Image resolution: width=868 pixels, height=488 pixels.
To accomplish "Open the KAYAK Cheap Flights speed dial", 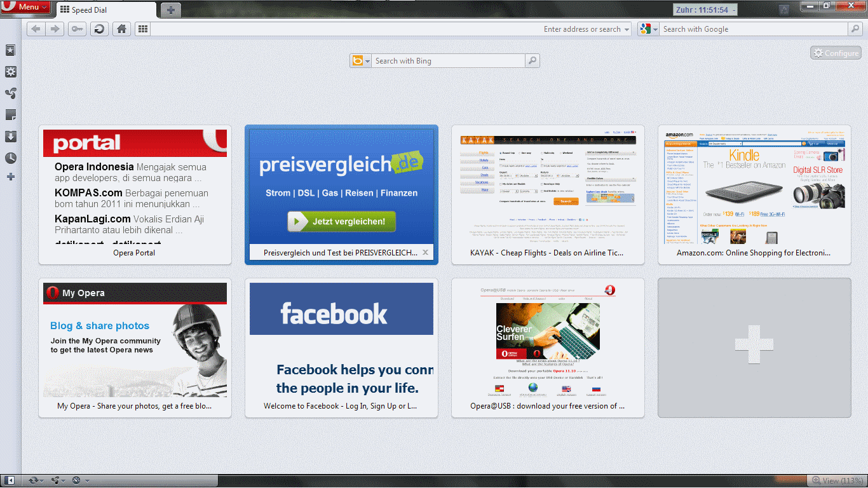I will click(x=548, y=194).
